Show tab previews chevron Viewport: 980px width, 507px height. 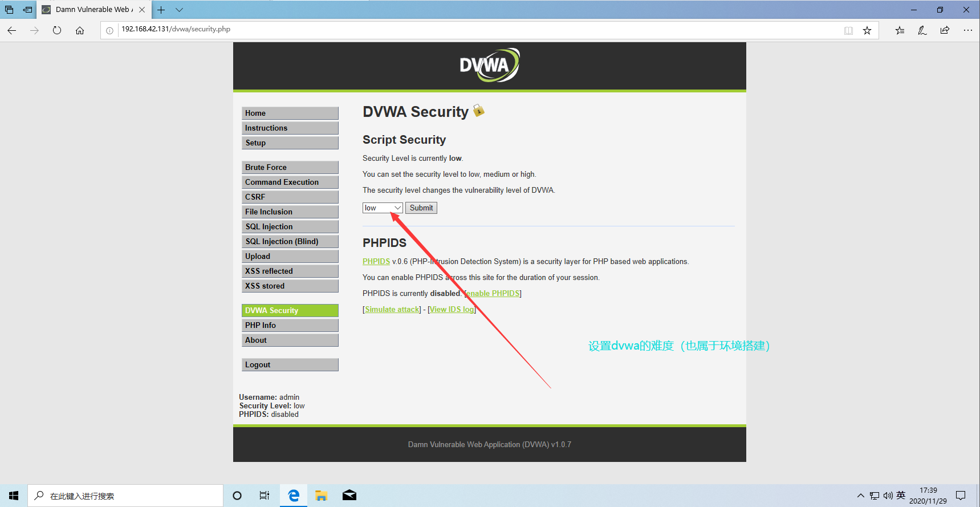(179, 10)
